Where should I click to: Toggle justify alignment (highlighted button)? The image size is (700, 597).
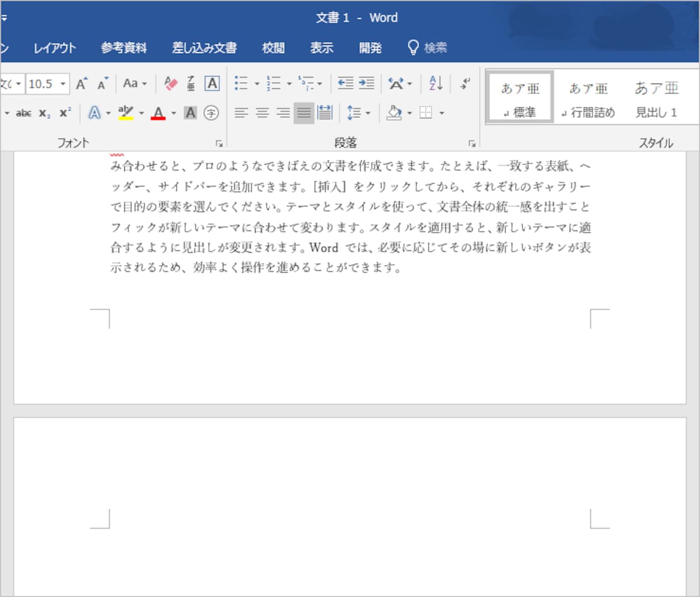(304, 113)
